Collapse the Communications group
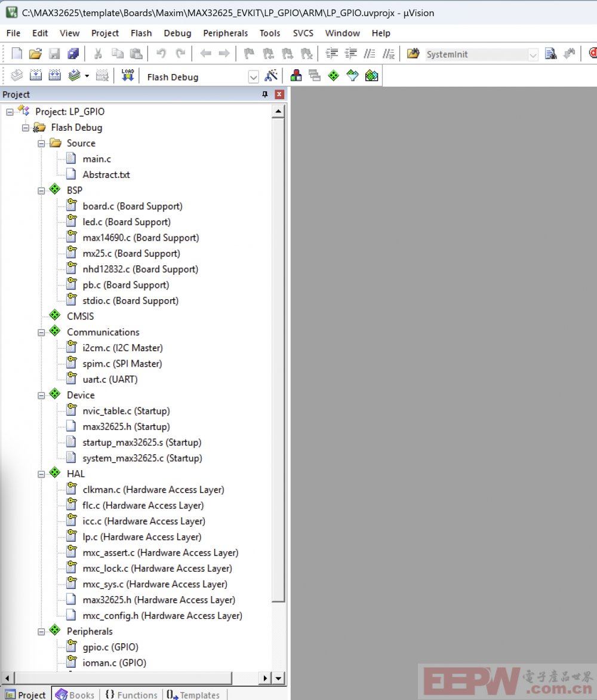This screenshot has height=700, width=597. click(x=41, y=333)
